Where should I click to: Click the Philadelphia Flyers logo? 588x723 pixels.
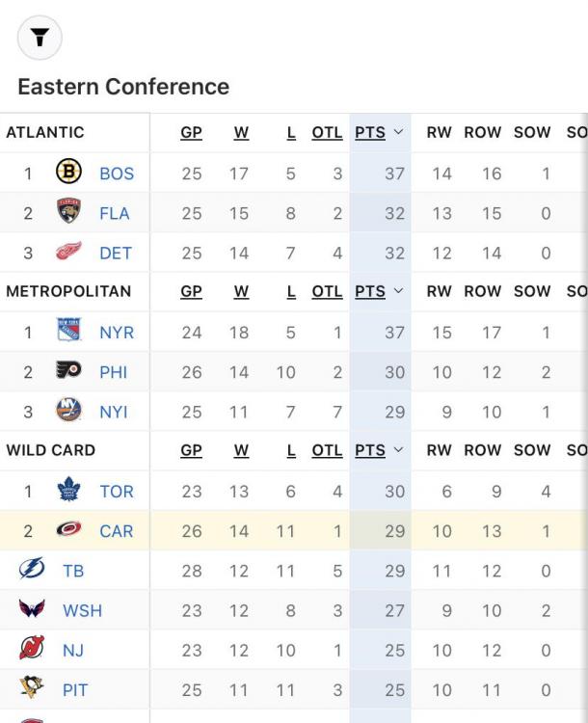point(67,372)
